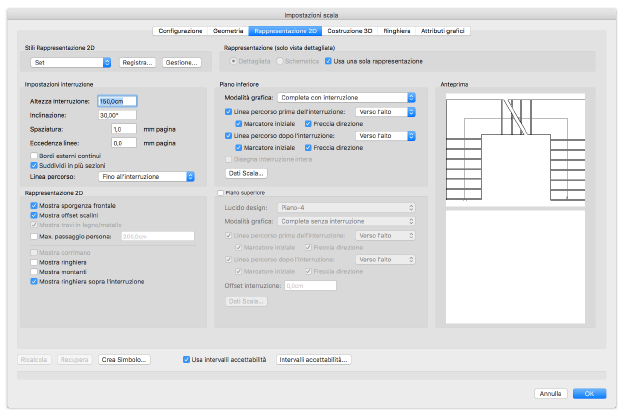Select the Dettagliata radio button
Screen dimensions: 624x416
click(234, 61)
